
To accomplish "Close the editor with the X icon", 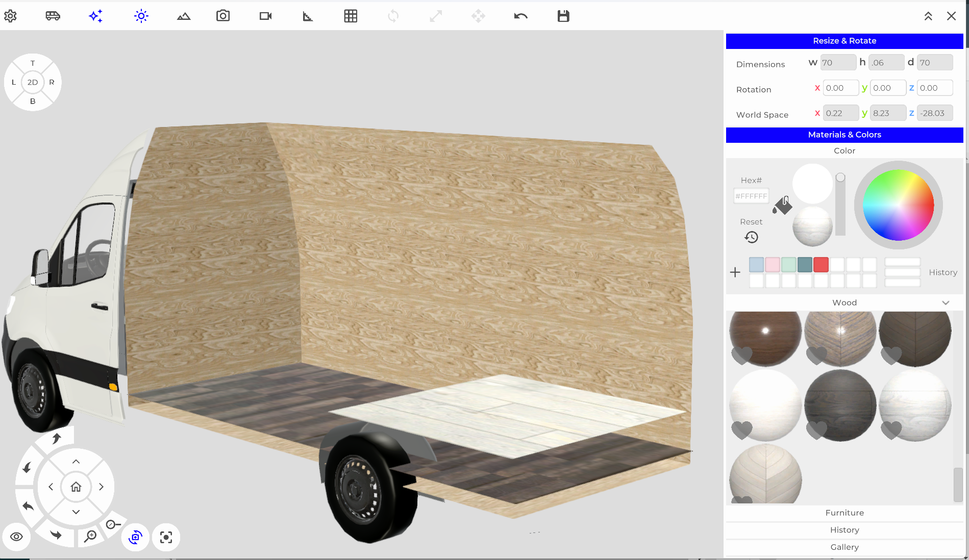I will pyautogui.click(x=952, y=16).
